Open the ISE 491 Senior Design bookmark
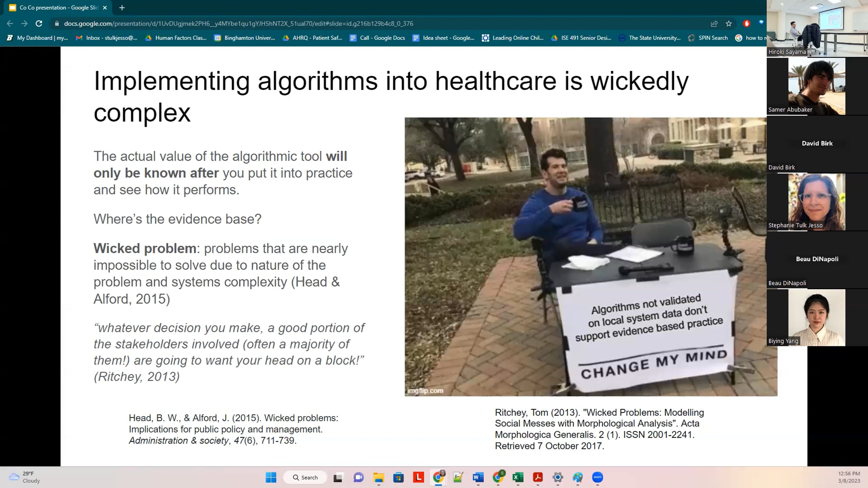 (x=581, y=38)
